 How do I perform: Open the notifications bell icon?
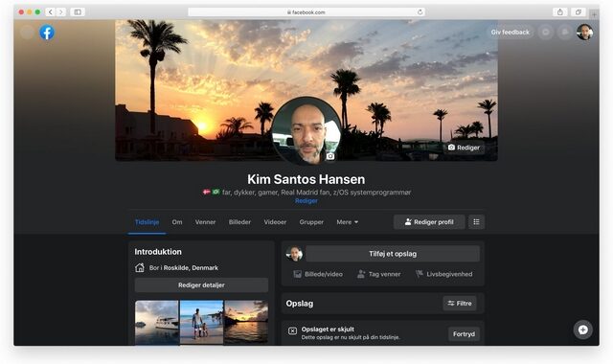coord(565,32)
